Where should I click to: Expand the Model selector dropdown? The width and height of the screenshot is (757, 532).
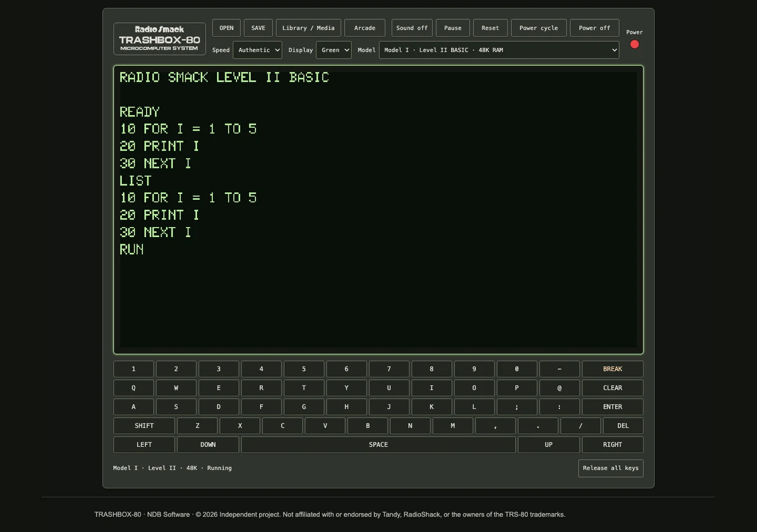tap(499, 50)
